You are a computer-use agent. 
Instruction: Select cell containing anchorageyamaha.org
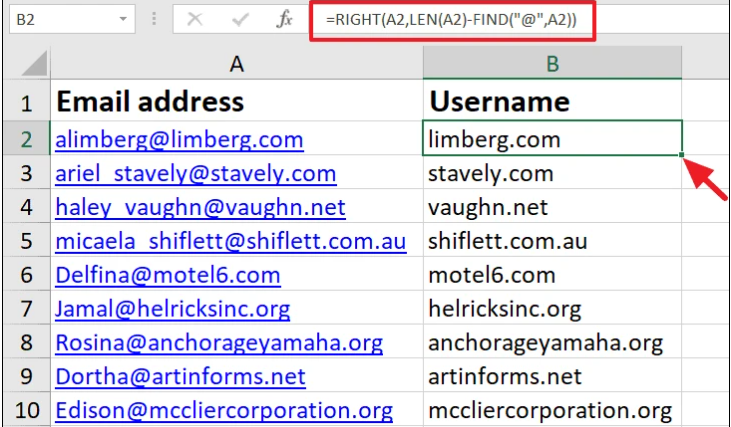552,343
